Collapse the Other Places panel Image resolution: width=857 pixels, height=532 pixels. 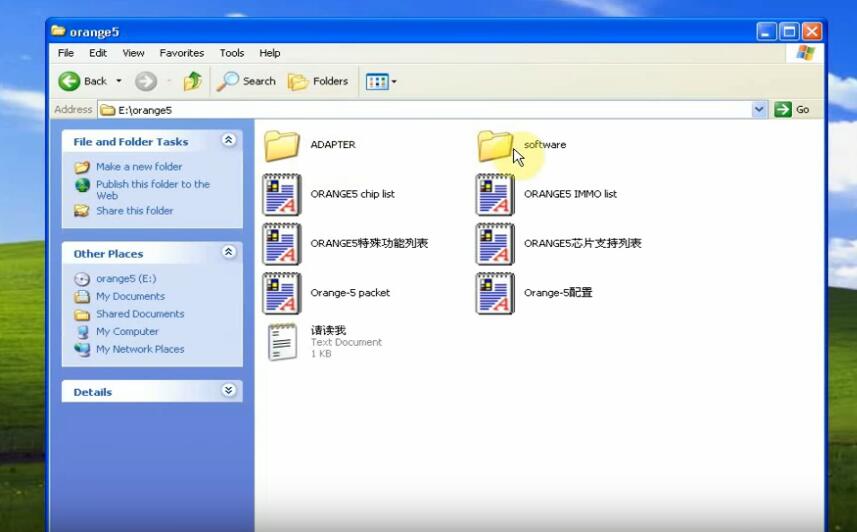[x=228, y=252]
